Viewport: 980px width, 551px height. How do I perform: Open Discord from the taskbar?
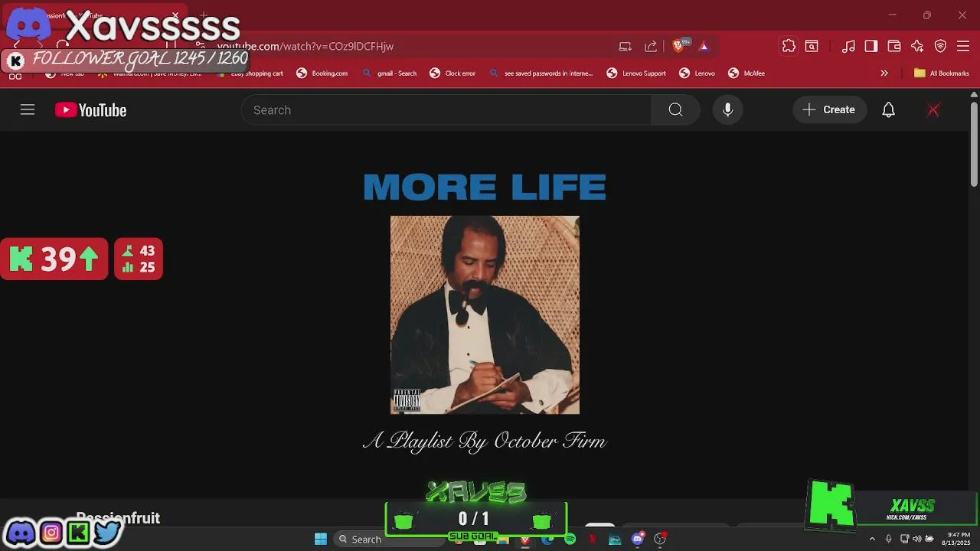[638, 540]
